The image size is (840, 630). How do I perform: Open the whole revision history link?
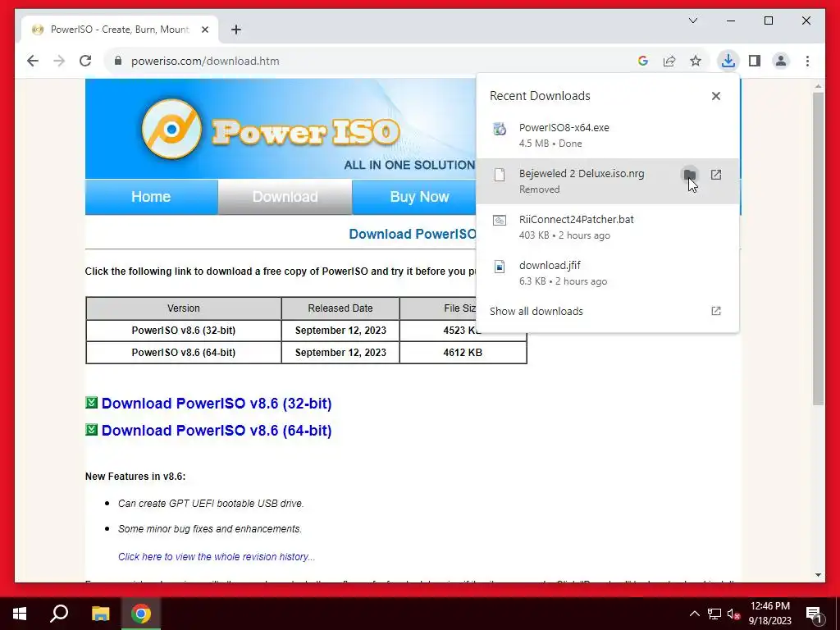217,557
